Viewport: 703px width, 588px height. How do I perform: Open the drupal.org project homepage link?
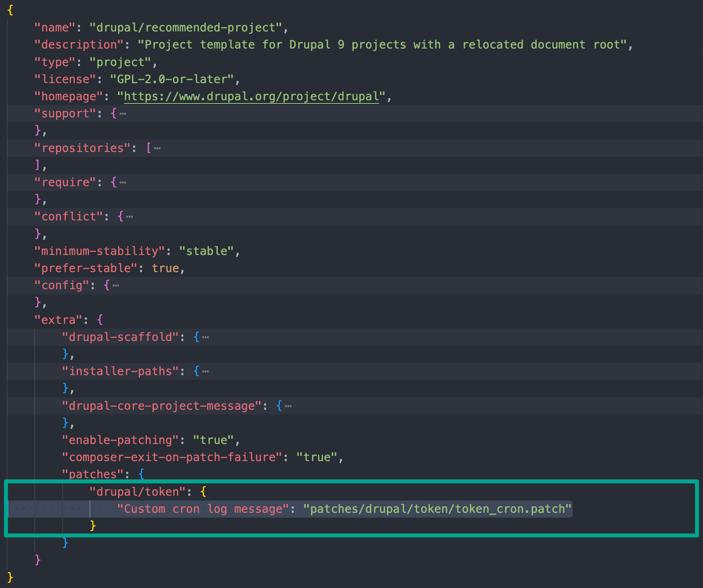251,97
